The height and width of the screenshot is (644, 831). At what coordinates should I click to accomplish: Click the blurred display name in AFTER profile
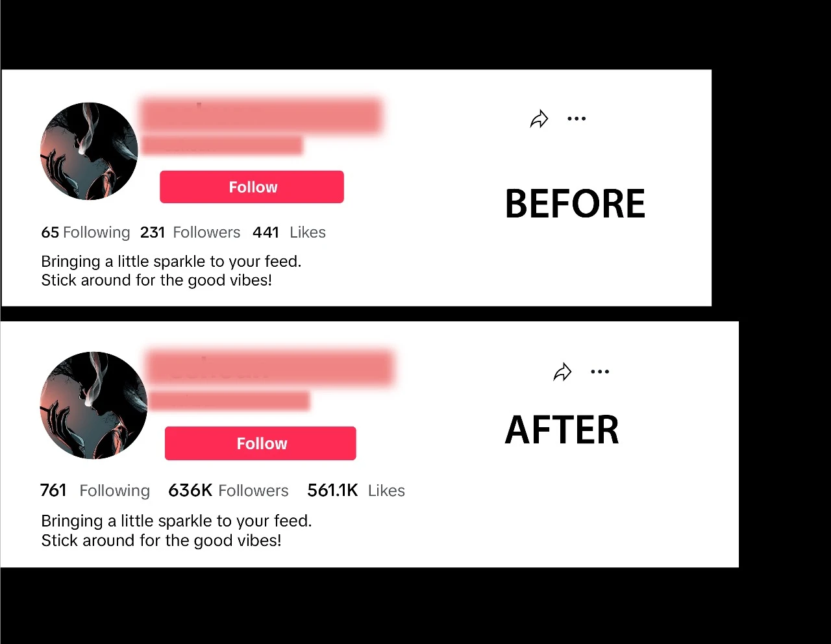pos(270,369)
